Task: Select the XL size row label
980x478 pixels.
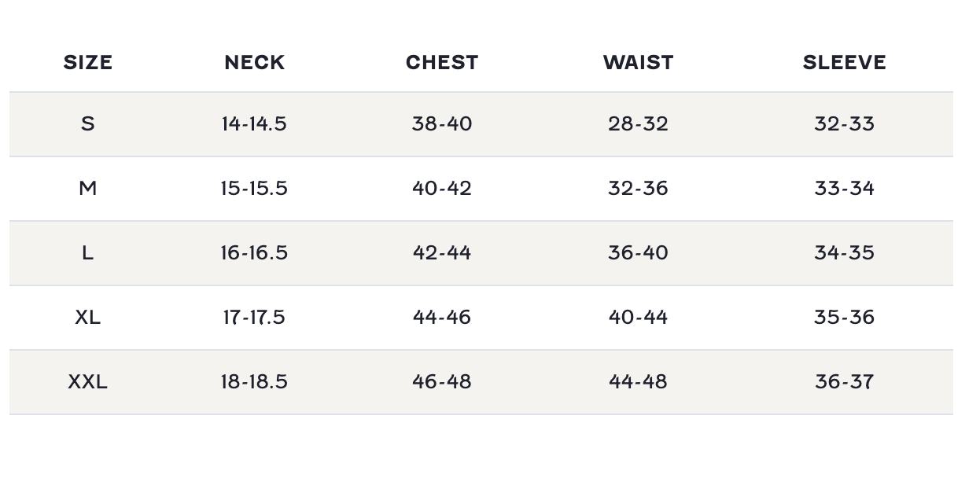Action: click(x=88, y=318)
